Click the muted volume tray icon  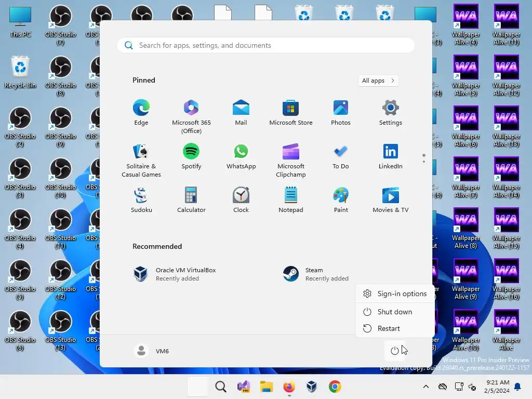tap(472, 387)
